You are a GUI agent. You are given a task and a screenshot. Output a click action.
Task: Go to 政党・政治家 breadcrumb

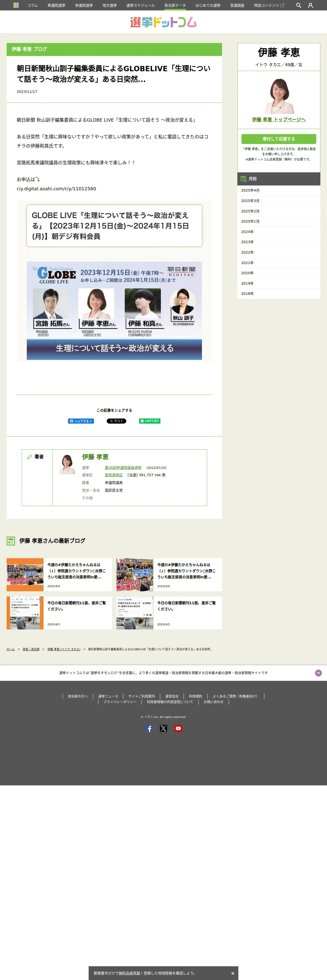click(31, 649)
